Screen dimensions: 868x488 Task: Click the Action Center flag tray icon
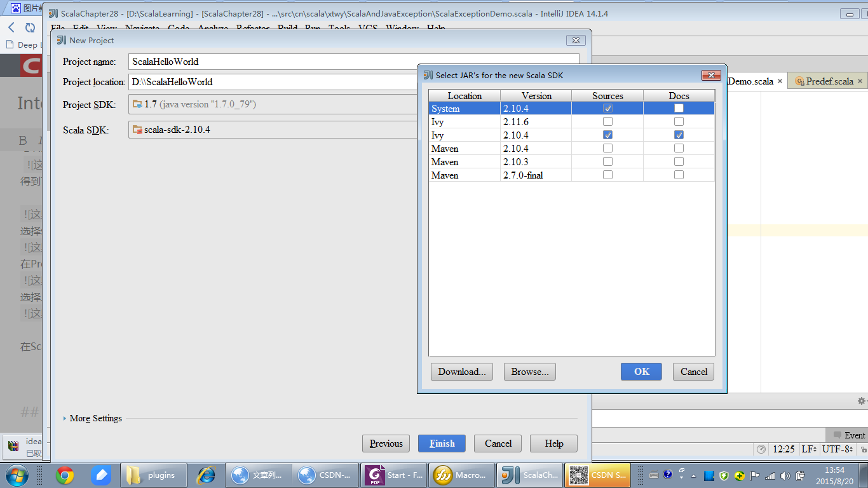click(x=755, y=475)
